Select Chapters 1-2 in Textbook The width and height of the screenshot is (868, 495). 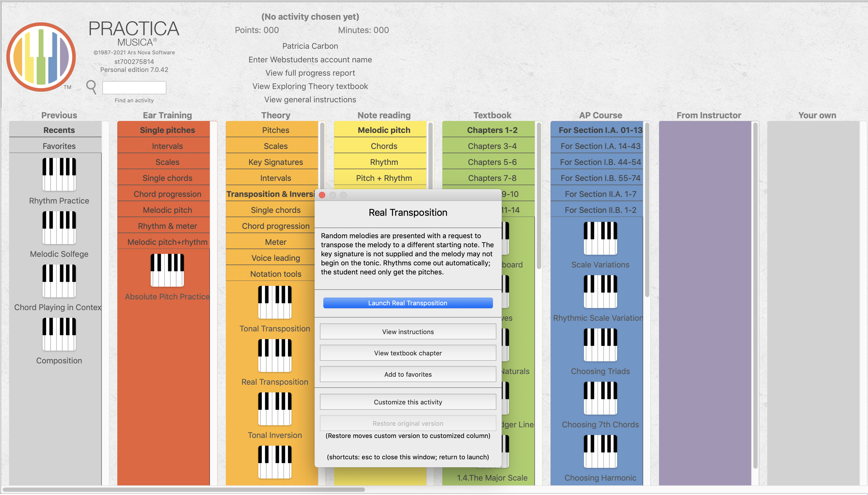pos(488,130)
